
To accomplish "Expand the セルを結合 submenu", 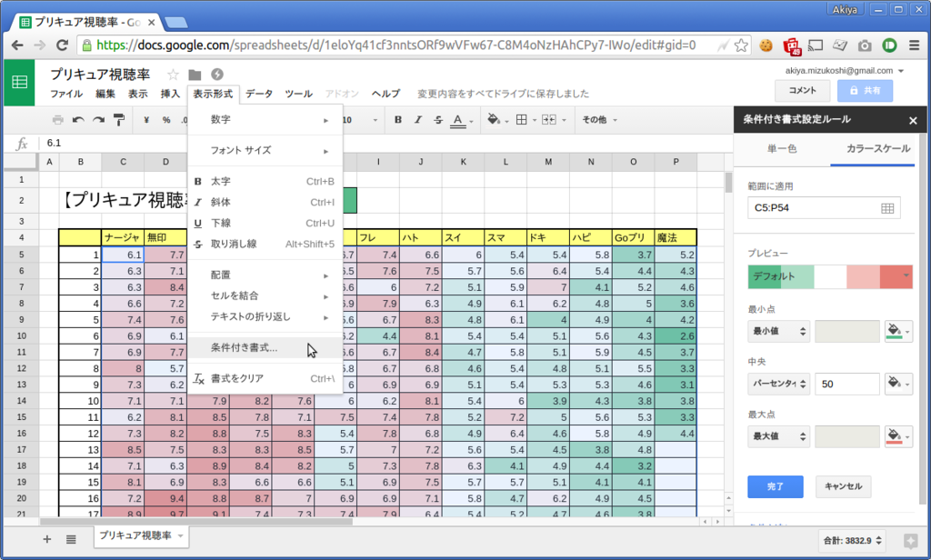I will click(265, 295).
